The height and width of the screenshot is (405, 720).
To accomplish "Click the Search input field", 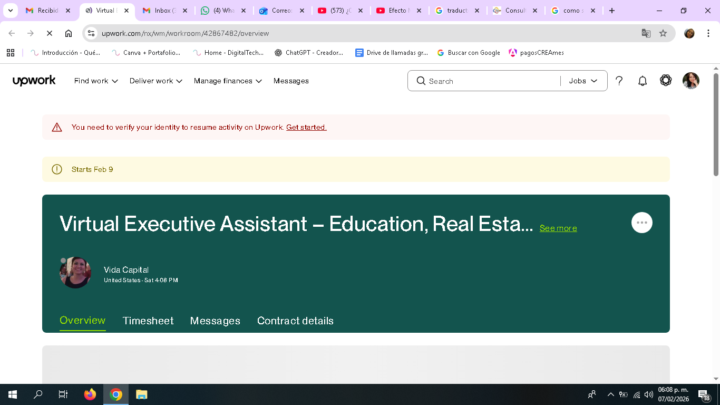I will click(x=490, y=81).
